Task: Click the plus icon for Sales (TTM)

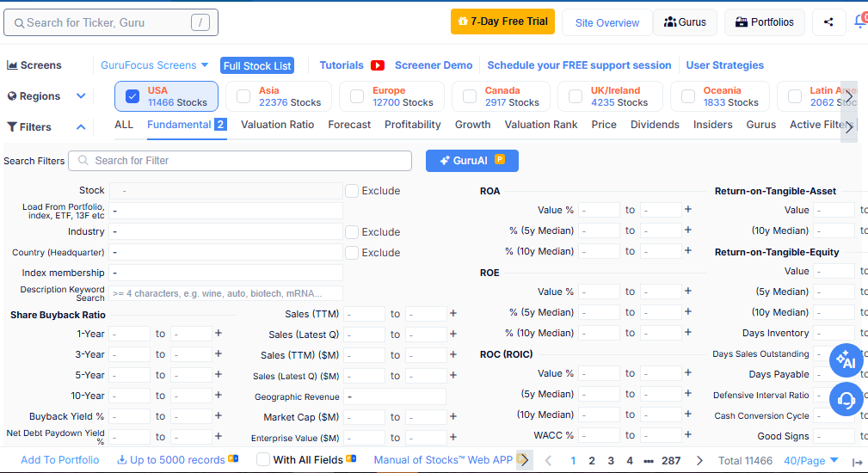Action: point(453,313)
